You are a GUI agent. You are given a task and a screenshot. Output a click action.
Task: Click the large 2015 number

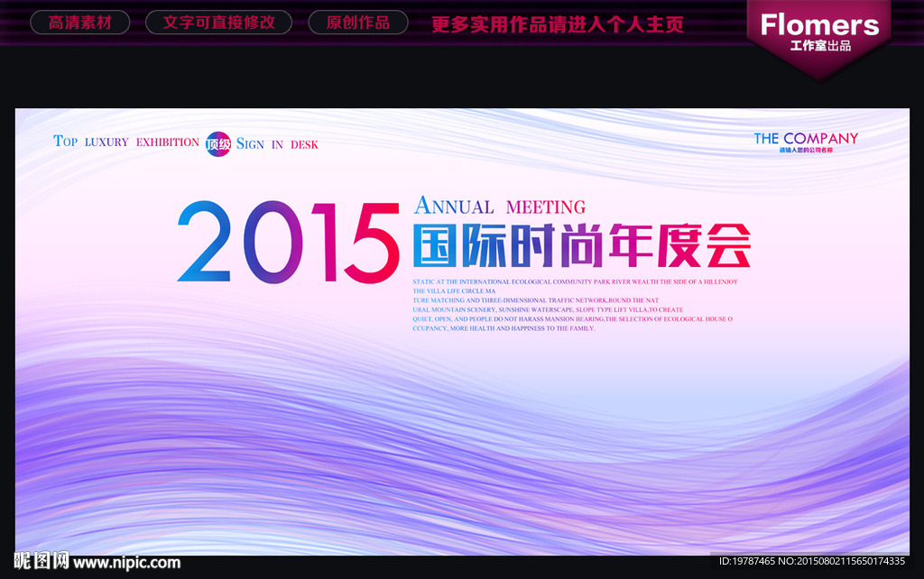click(x=289, y=243)
